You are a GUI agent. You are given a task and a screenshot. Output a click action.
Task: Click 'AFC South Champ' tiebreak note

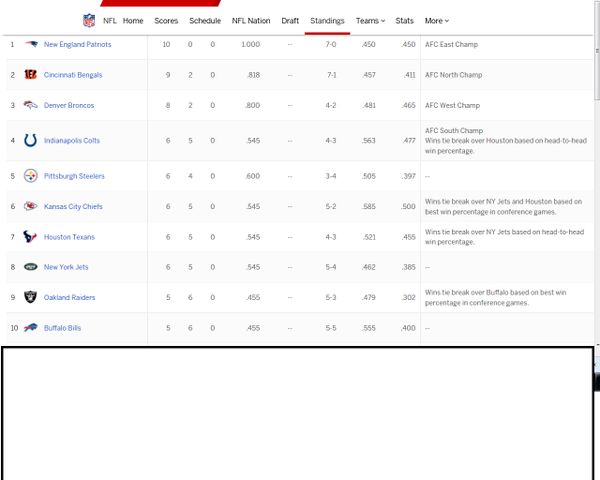505,140
